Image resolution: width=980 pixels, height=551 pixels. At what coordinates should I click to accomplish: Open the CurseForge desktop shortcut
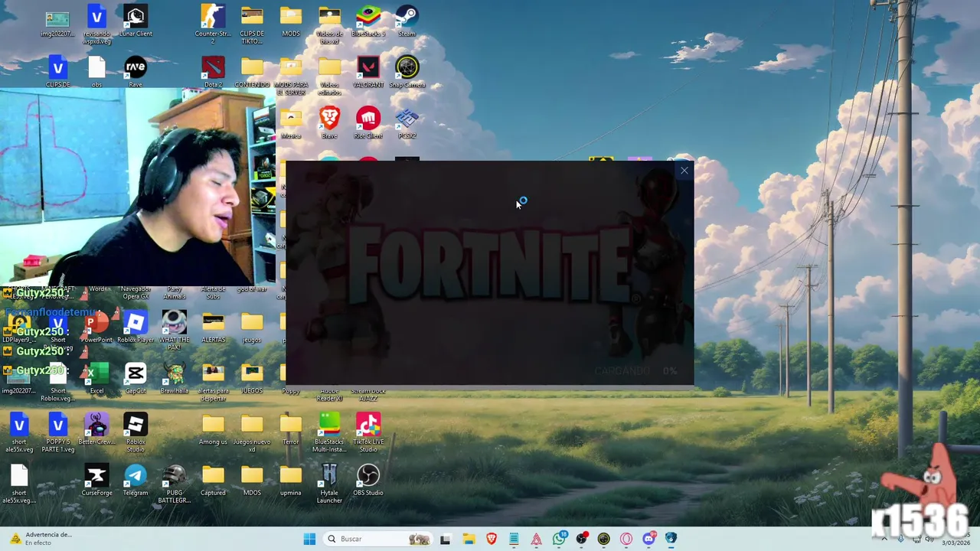click(x=96, y=481)
